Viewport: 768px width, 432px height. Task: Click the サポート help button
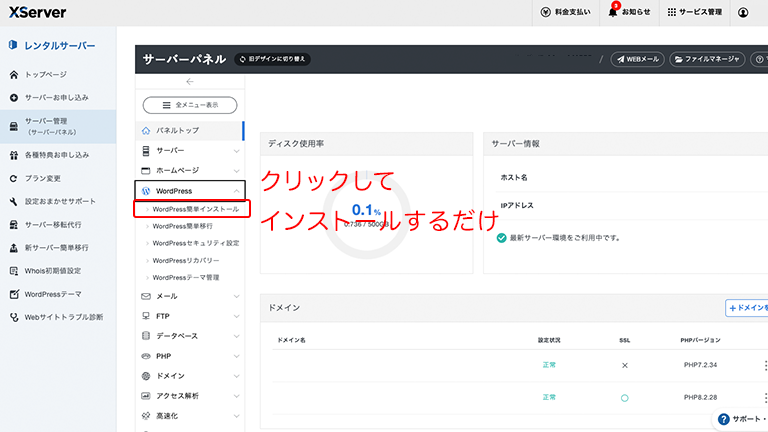[741, 419]
